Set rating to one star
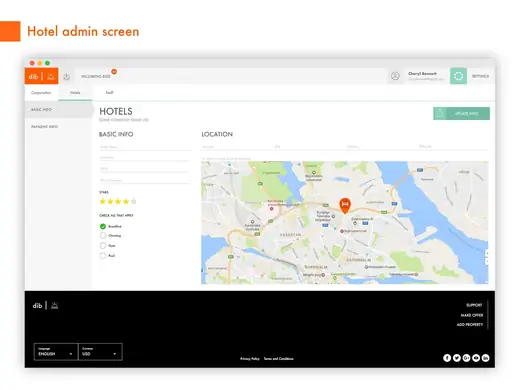 (103, 201)
